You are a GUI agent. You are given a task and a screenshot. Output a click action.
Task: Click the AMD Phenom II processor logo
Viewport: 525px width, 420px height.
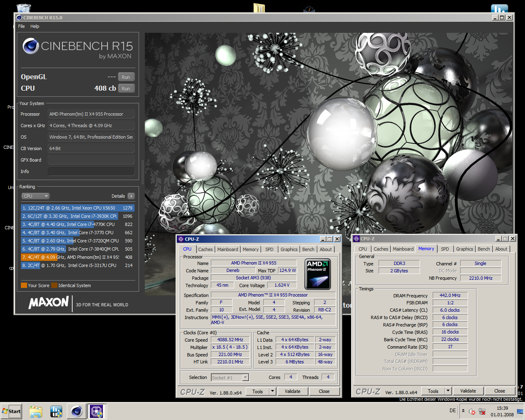[x=318, y=274]
